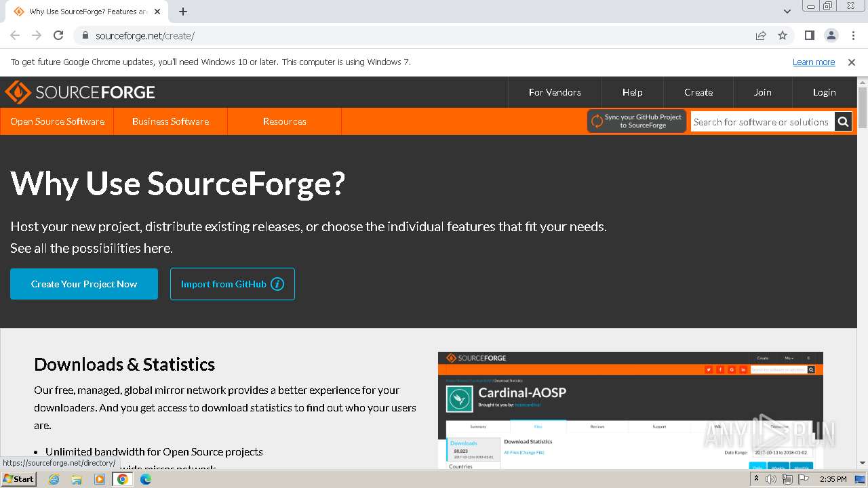Click Chrome back arrow
868x488 pixels.
click(15, 35)
